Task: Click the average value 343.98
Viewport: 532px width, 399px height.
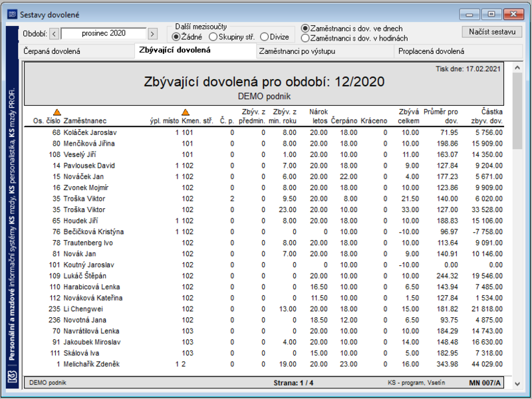Action: tap(447, 364)
